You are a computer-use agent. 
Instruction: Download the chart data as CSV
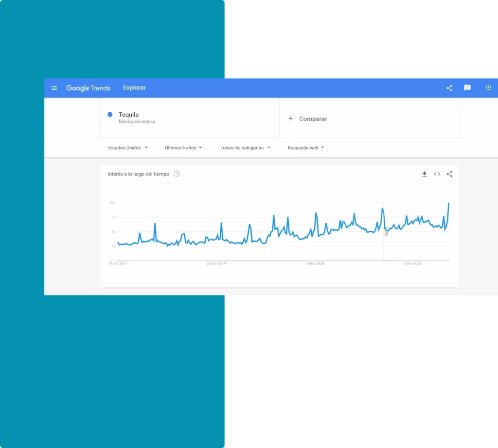(424, 174)
